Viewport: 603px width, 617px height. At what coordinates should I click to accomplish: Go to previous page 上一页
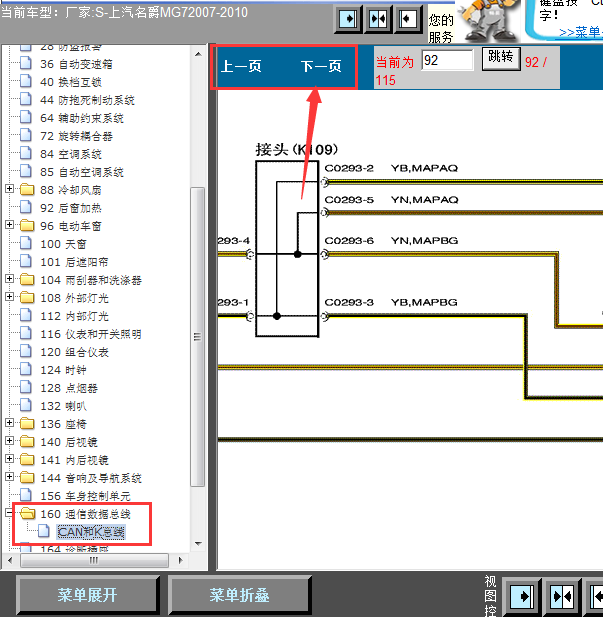point(241,66)
